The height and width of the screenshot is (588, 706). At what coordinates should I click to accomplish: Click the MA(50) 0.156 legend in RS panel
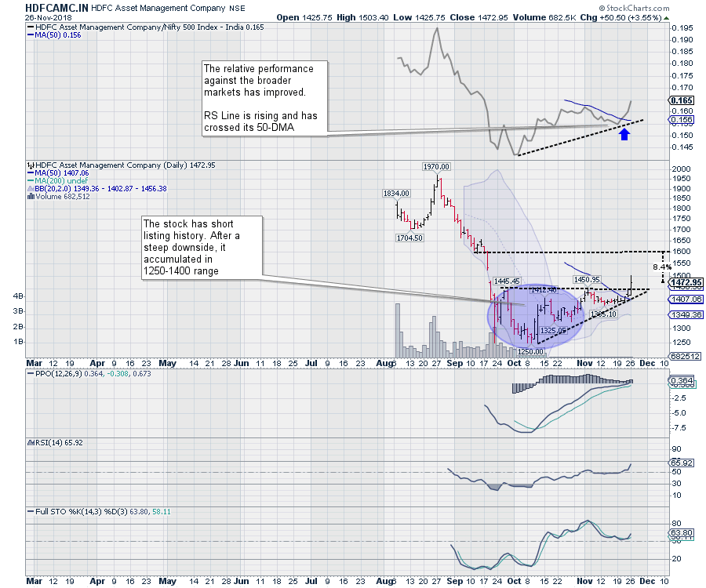pos(54,35)
